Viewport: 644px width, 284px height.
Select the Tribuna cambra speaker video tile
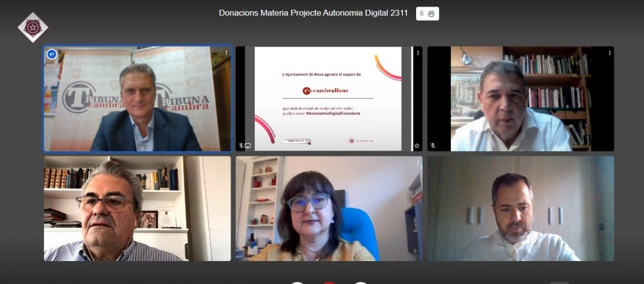(x=138, y=99)
